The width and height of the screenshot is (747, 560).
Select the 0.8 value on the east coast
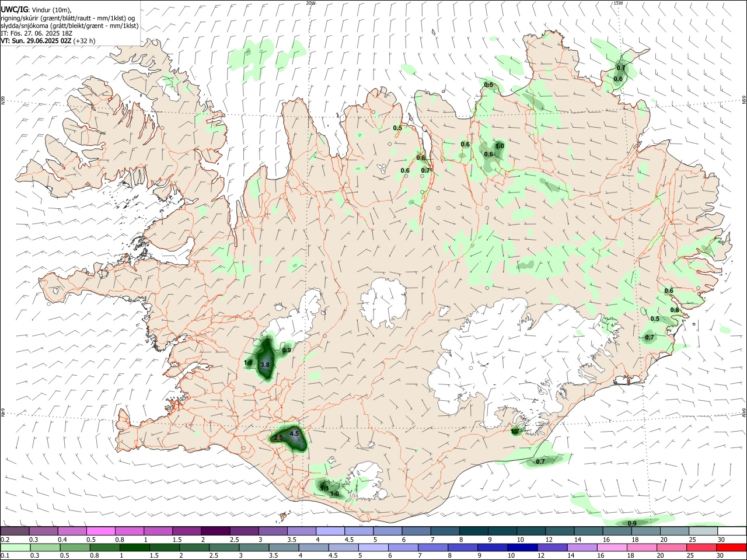[x=675, y=310]
